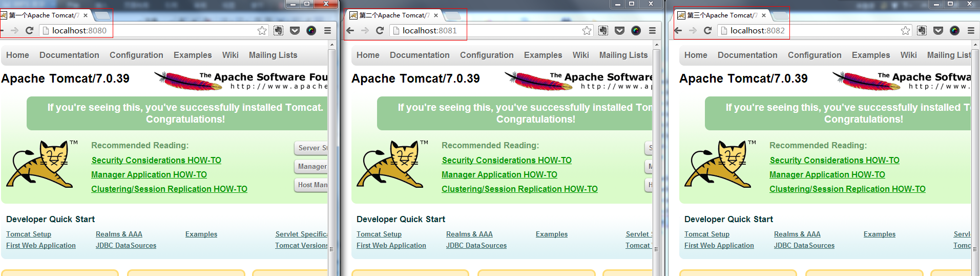Image resolution: width=980 pixels, height=276 pixels.
Task: Reload page in localhost:8081 window
Action: [x=380, y=30]
